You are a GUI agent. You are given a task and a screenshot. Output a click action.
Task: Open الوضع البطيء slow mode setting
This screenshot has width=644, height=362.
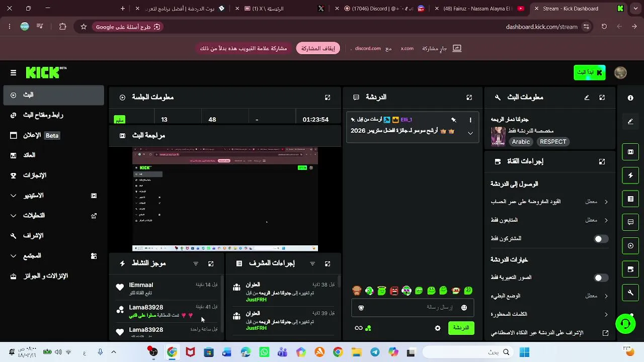coord(549,296)
